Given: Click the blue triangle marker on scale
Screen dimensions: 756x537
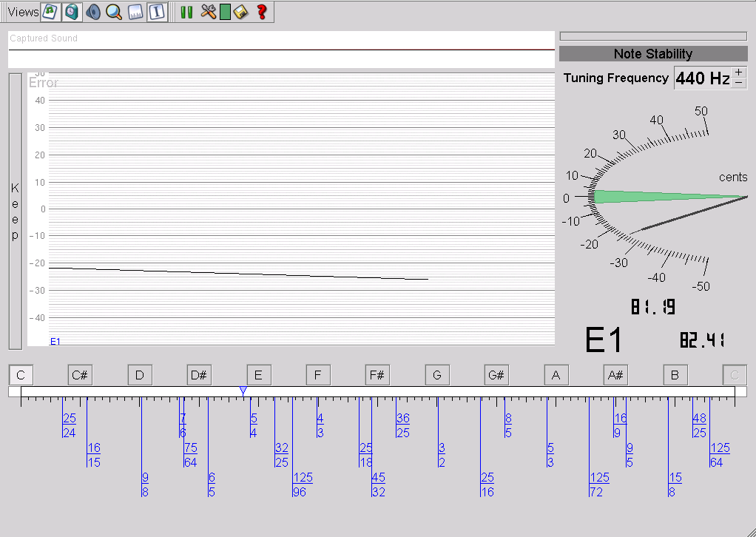Looking at the screenshot, I should click(x=243, y=391).
